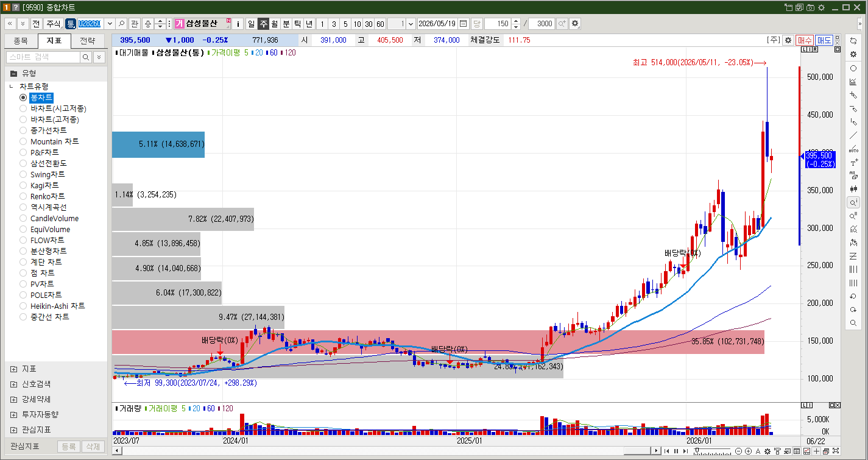868x460 pixels.
Task: Select the Heikin-Ashi 차트 radio option
Action: [x=23, y=306]
